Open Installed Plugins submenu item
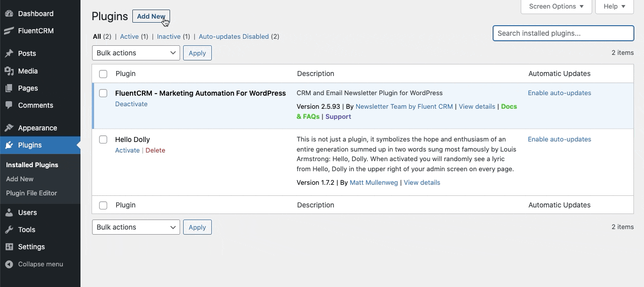 32,165
